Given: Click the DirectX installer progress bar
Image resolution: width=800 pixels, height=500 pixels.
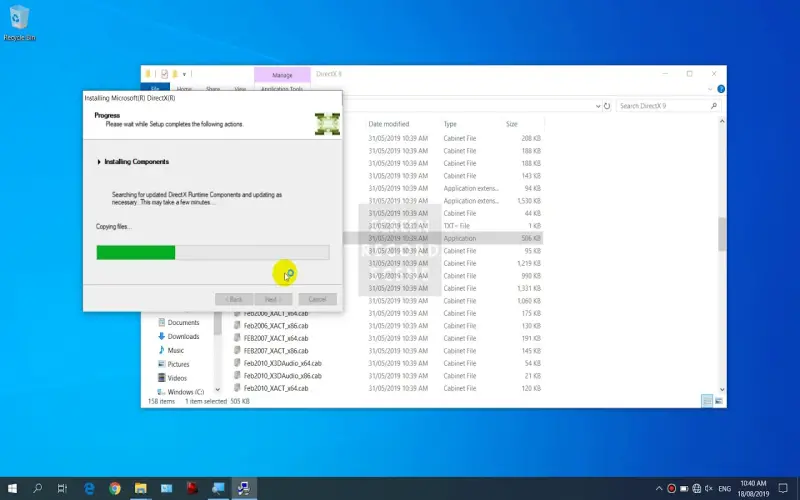Looking at the screenshot, I should [213, 252].
